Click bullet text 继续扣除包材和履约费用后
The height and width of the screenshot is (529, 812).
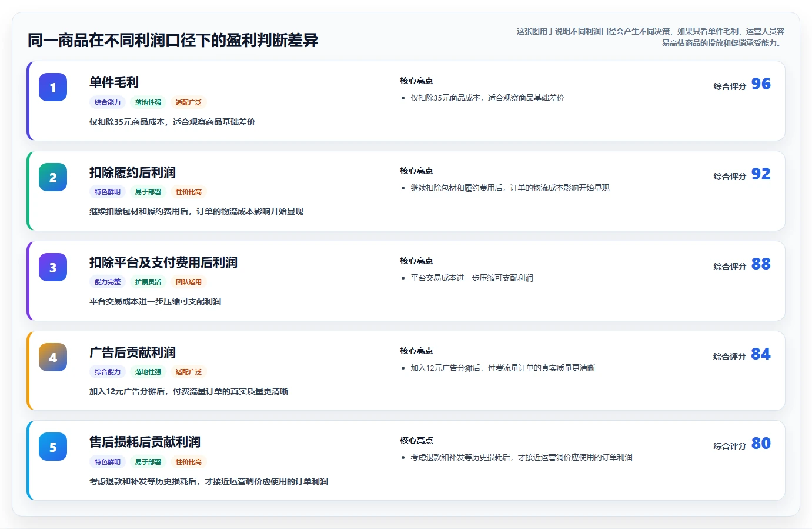pyautogui.click(x=510, y=188)
